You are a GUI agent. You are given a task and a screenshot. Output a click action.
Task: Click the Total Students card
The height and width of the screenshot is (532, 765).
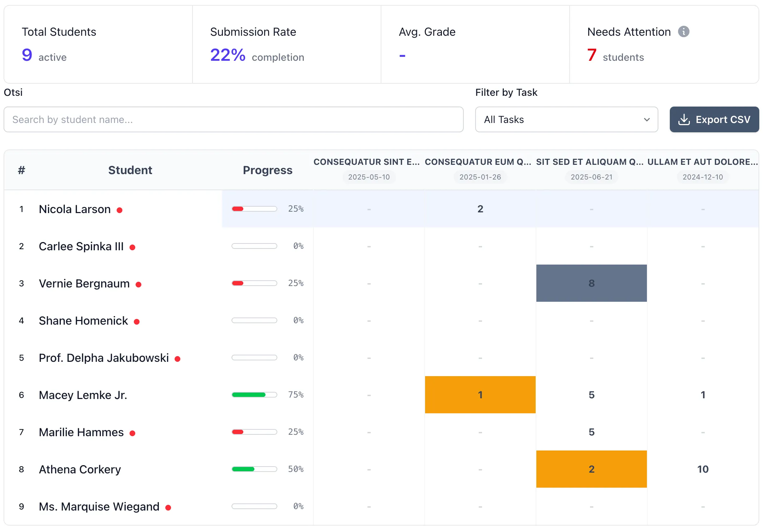click(98, 44)
